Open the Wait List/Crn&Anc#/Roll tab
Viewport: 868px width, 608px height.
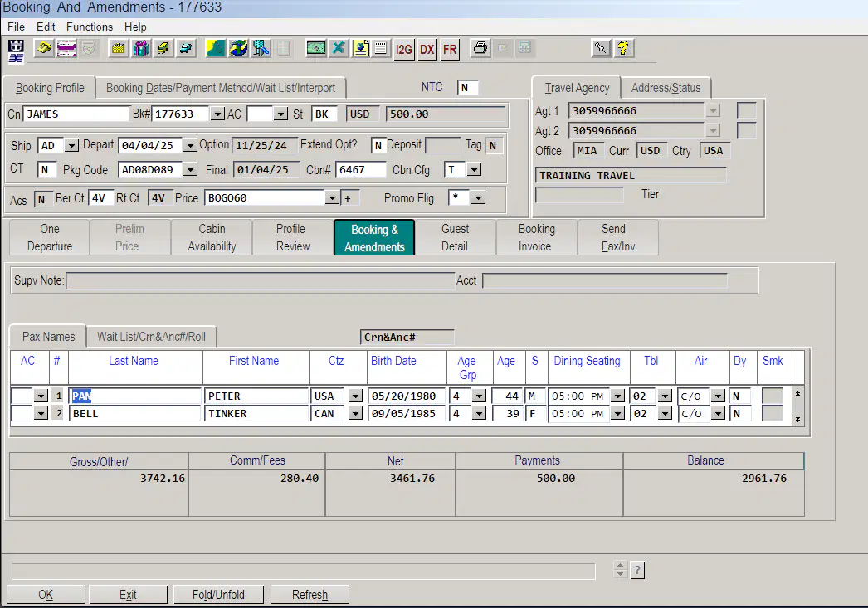tap(151, 337)
